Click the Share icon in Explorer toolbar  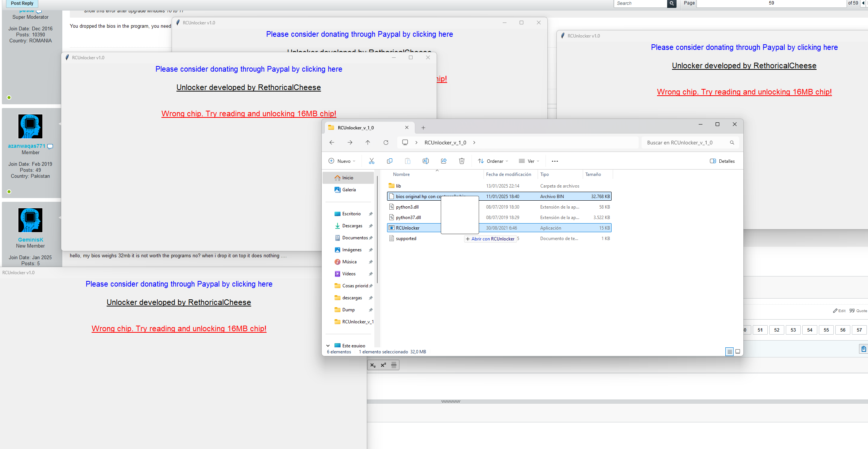443,161
